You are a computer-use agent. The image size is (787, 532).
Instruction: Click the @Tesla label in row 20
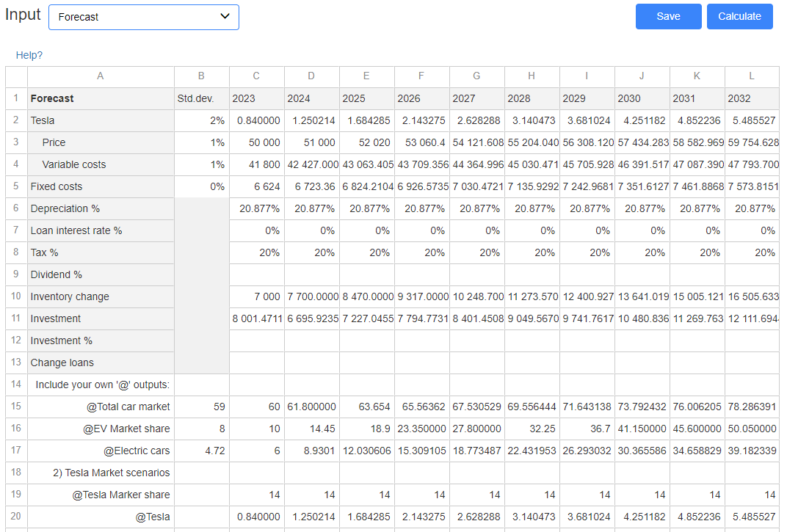pyautogui.click(x=101, y=517)
